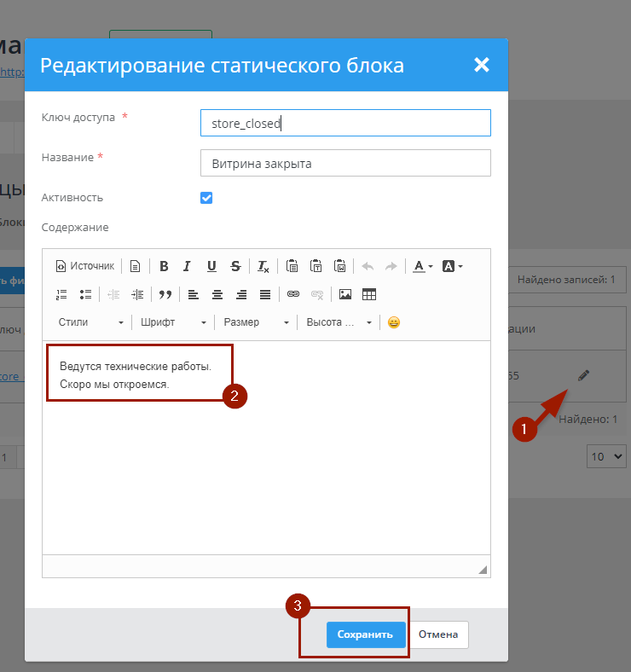Insert an image into the content
Screen dimensions: 631x672
(345, 294)
